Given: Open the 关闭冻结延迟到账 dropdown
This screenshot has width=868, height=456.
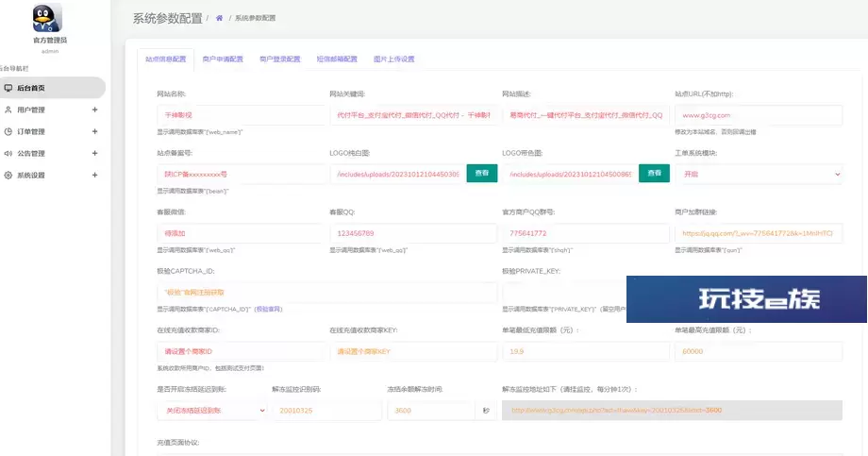Looking at the screenshot, I should tap(213, 411).
